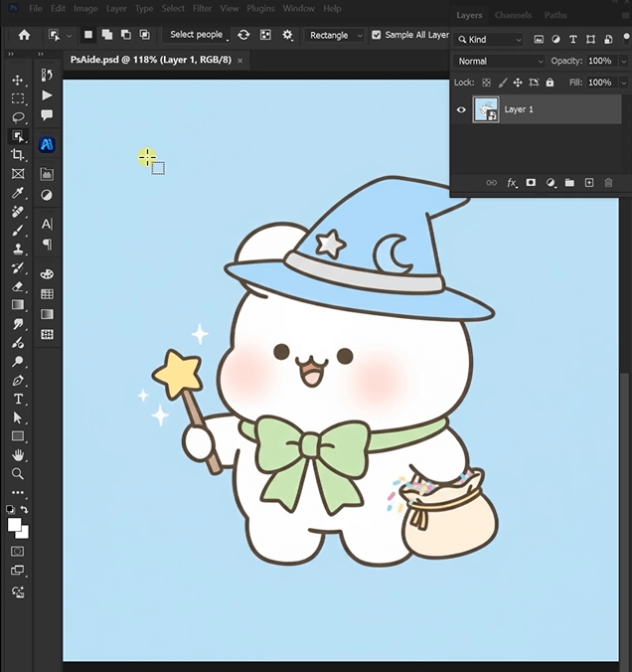This screenshot has height=672, width=632.
Task: Click the delete layer trash icon
Action: [608, 183]
